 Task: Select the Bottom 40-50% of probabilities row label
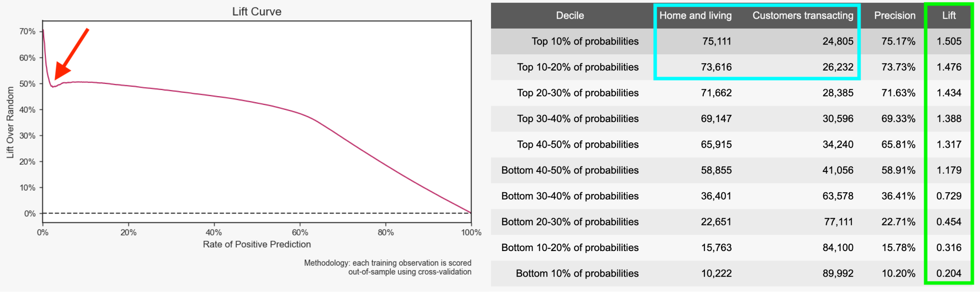(x=570, y=170)
